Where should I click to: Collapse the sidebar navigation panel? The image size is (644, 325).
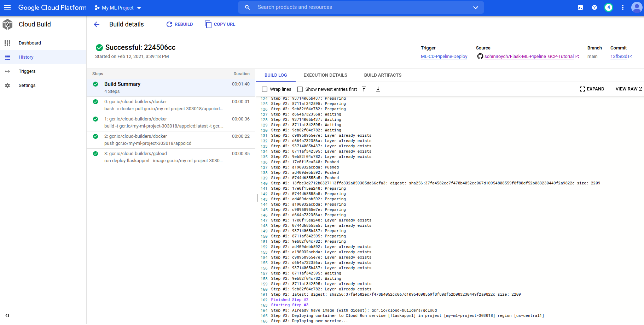[7, 315]
